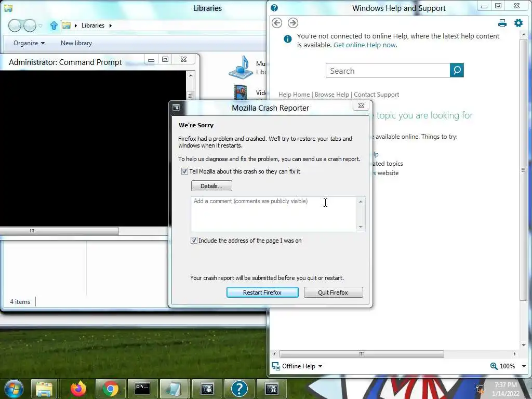Click the Libraries address bar
532x399 pixels.
pyautogui.click(x=163, y=25)
